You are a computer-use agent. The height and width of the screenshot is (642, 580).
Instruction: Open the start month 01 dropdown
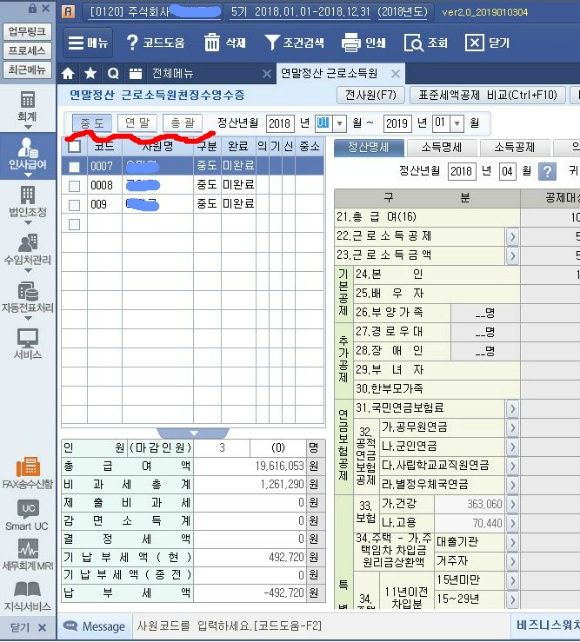[340, 123]
